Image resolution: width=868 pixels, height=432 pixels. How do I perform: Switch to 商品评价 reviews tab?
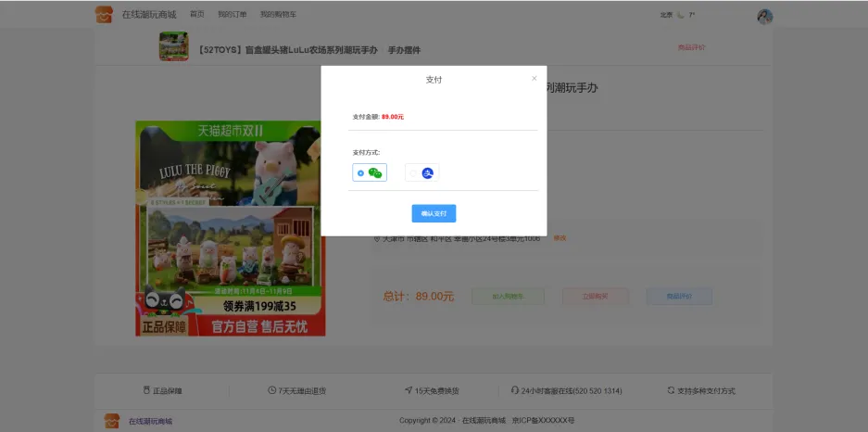[x=691, y=47]
